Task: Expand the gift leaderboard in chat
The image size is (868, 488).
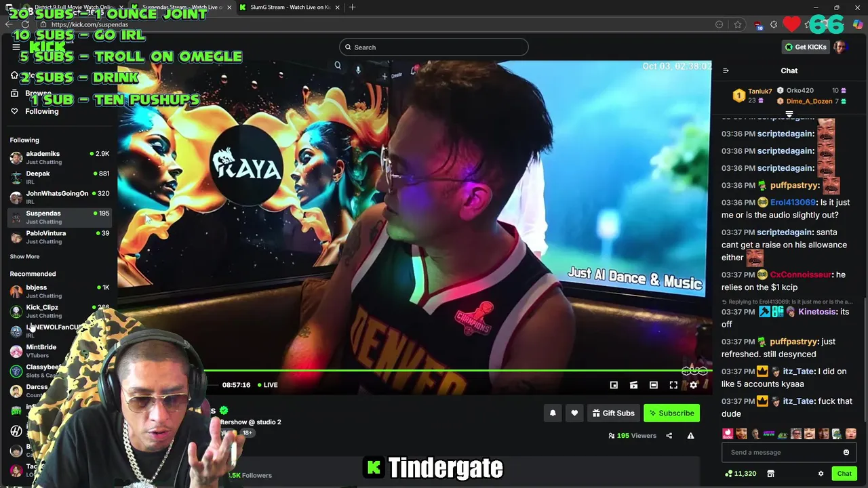Action: [789, 115]
